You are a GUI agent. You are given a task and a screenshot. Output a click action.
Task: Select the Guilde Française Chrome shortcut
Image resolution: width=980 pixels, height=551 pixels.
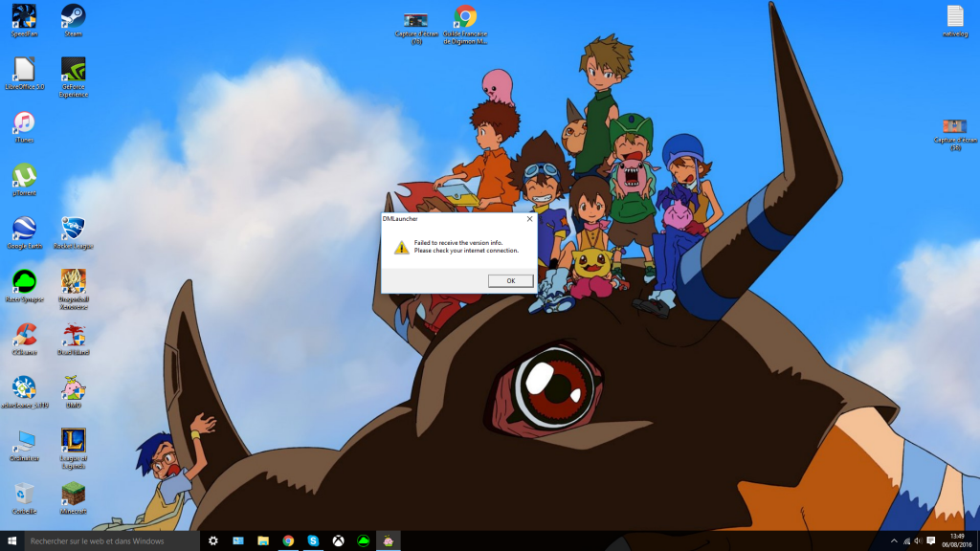click(x=465, y=25)
